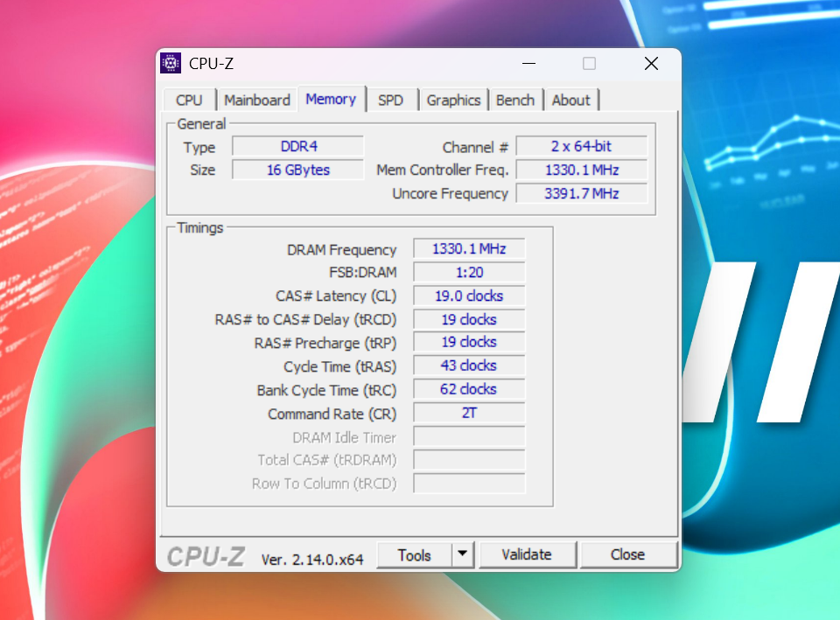Open the SPD tab
Image resolution: width=840 pixels, height=620 pixels.
390,100
